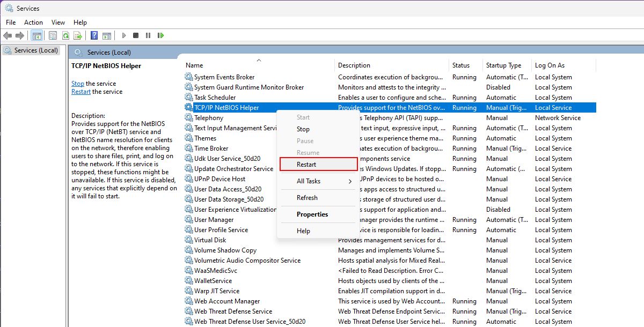Sort services by the Name column header
Screen dimensions: 644x327
pyautogui.click(x=194, y=65)
